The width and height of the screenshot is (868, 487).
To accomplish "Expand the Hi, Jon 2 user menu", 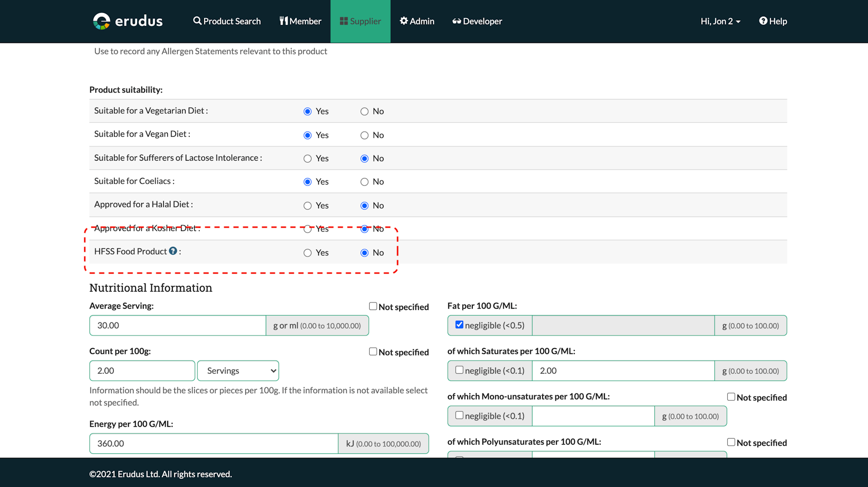I will 720,21.
